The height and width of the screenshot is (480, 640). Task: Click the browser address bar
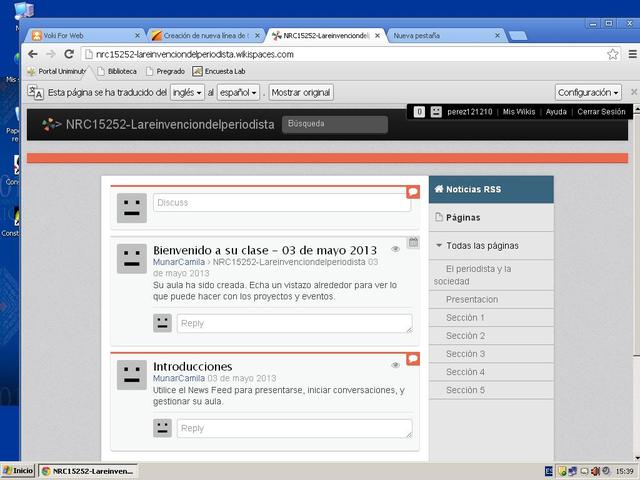pos(343,54)
